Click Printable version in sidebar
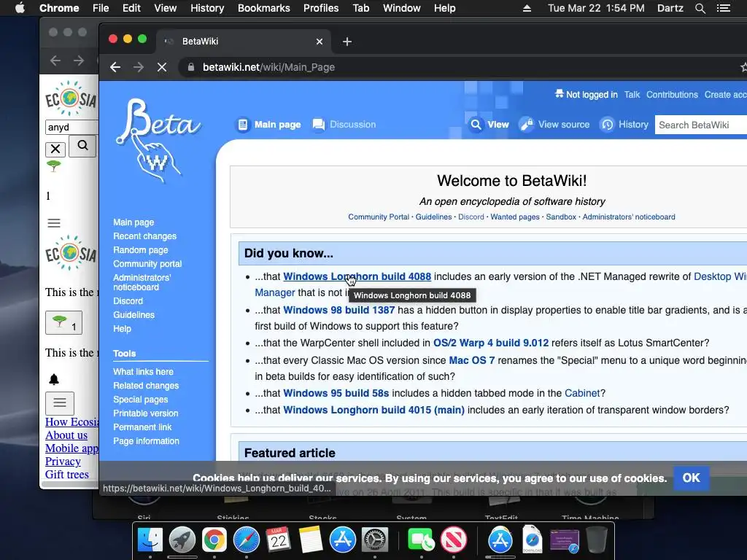The image size is (747, 560). [146, 413]
